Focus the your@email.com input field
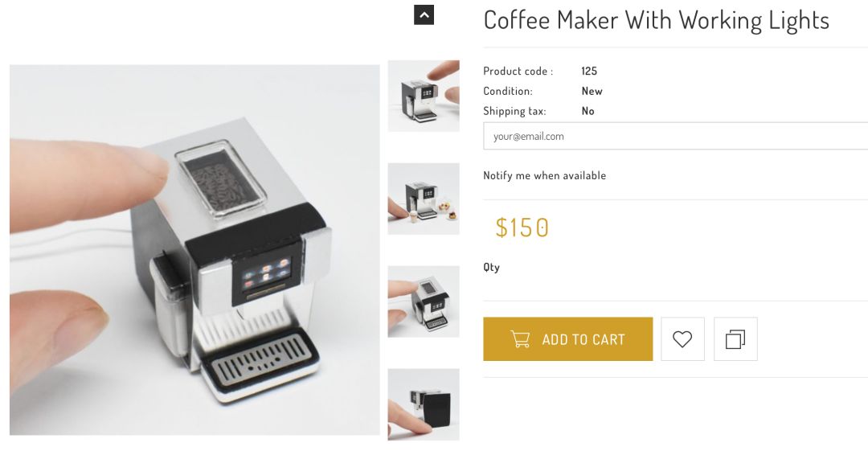Image resolution: width=868 pixels, height=451 pixels. (x=675, y=137)
